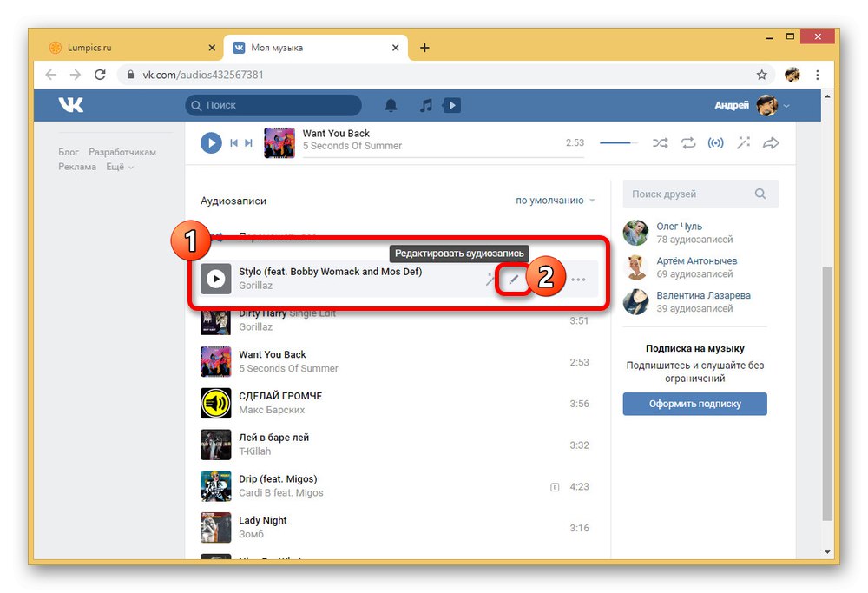Close the 'Моя музыка' tab
Viewport: 868px width, 593px height.
[395, 48]
